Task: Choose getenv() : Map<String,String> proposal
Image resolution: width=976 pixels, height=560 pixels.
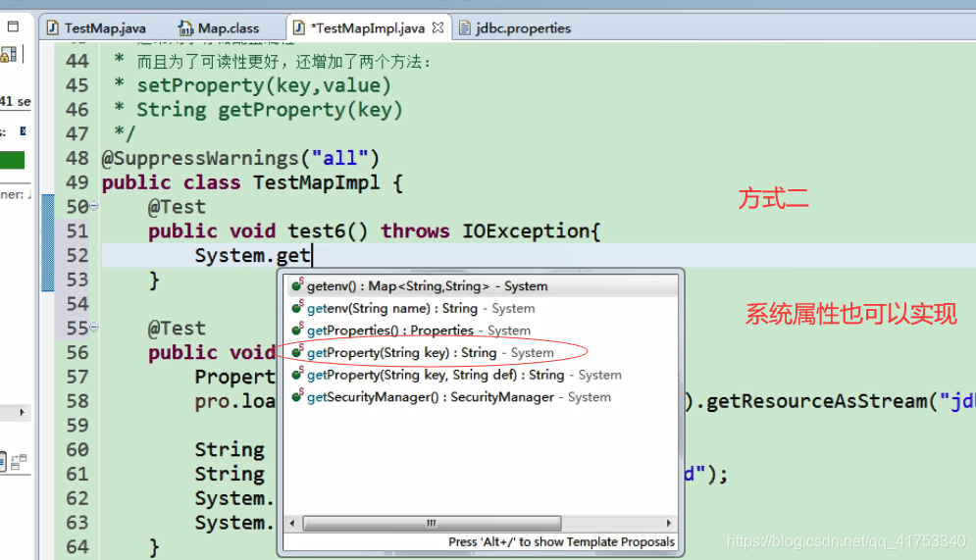Action: click(x=481, y=286)
